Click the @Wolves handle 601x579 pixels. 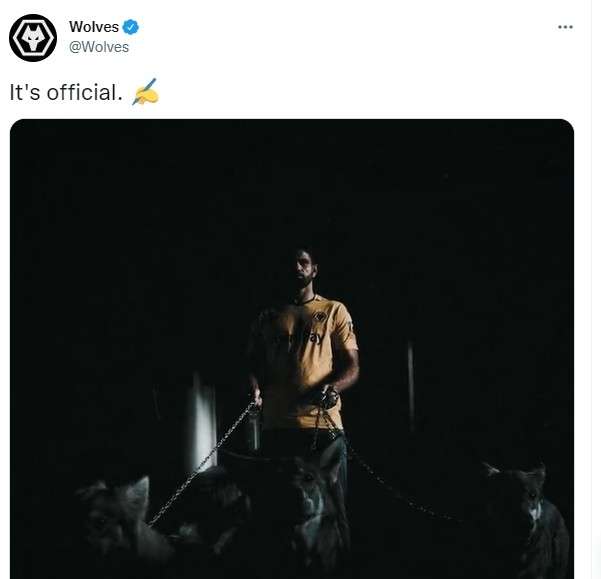[x=99, y=46]
